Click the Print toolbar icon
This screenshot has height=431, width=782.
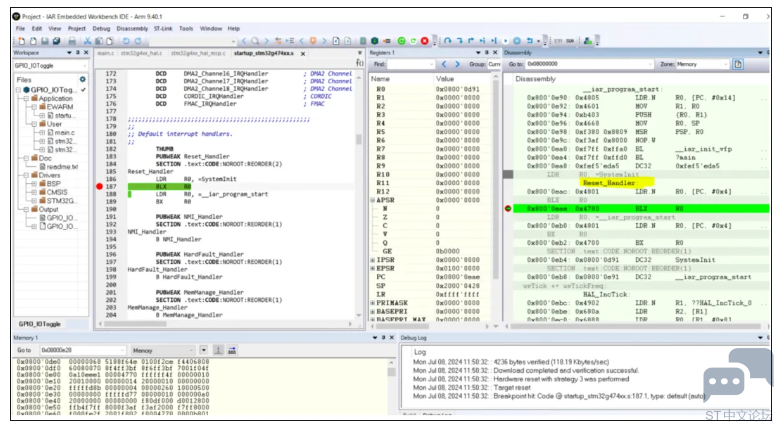tap(72, 41)
